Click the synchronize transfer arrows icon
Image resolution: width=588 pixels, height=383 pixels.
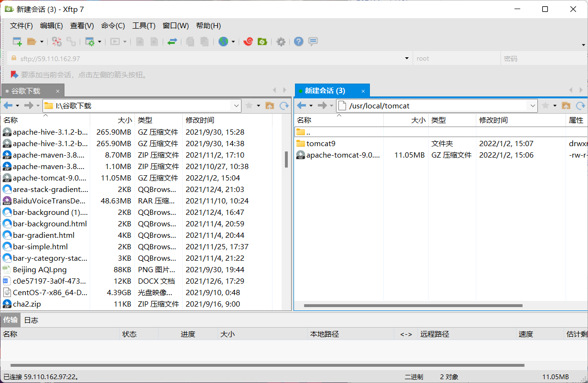click(172, 42)
